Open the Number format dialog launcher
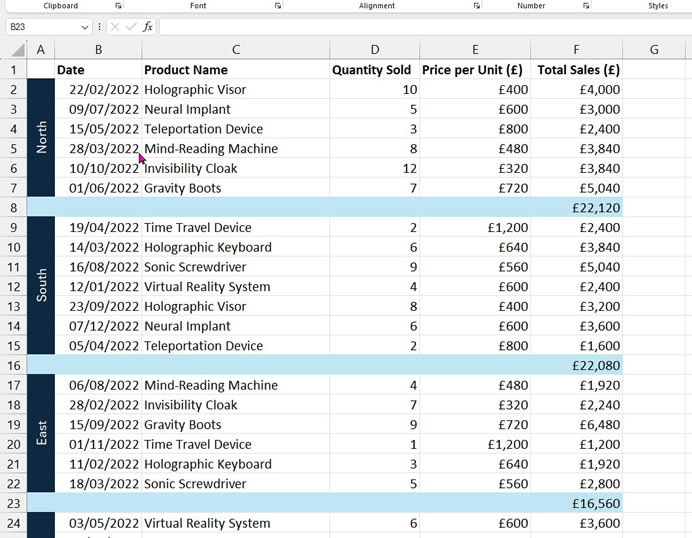The image size is (692, 538). pyautogui.click(x=586, y=6)
